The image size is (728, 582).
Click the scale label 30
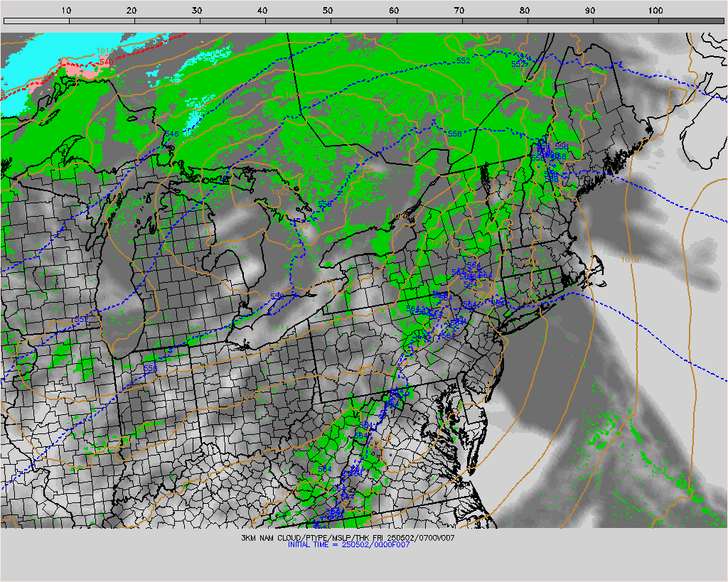pos(198,10)
